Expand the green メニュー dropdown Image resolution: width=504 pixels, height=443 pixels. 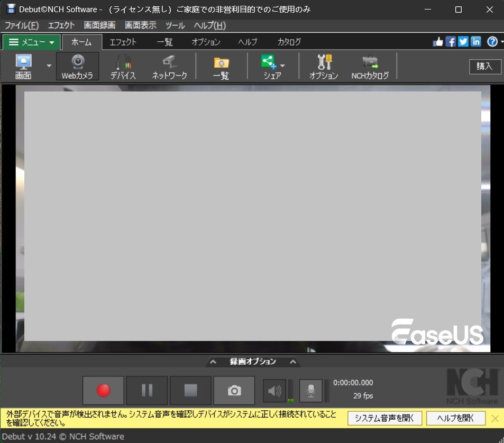click(32, 42)
